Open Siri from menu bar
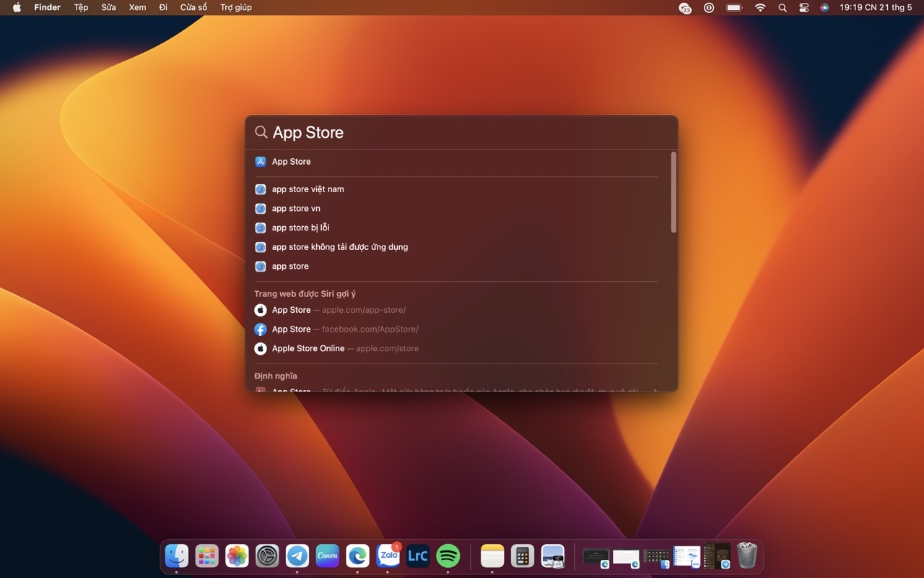This screenshot has width=924, height=578. (x=824, y=7)
